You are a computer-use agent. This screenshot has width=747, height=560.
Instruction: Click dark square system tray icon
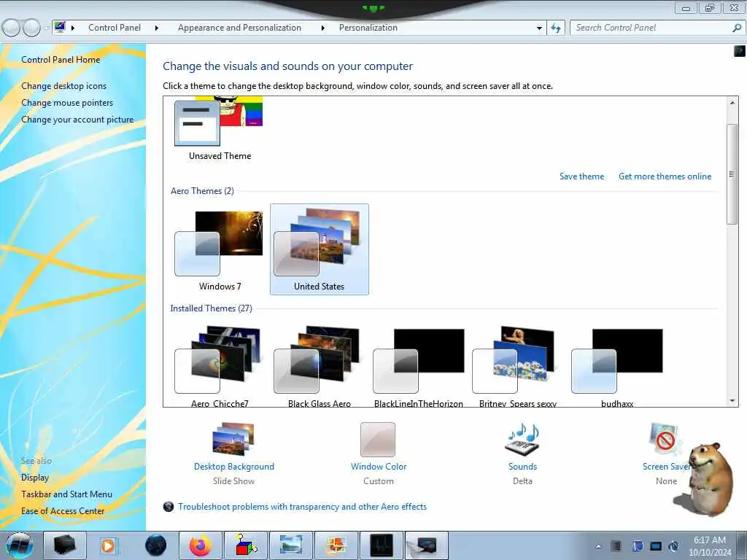(x=616, y=546)
